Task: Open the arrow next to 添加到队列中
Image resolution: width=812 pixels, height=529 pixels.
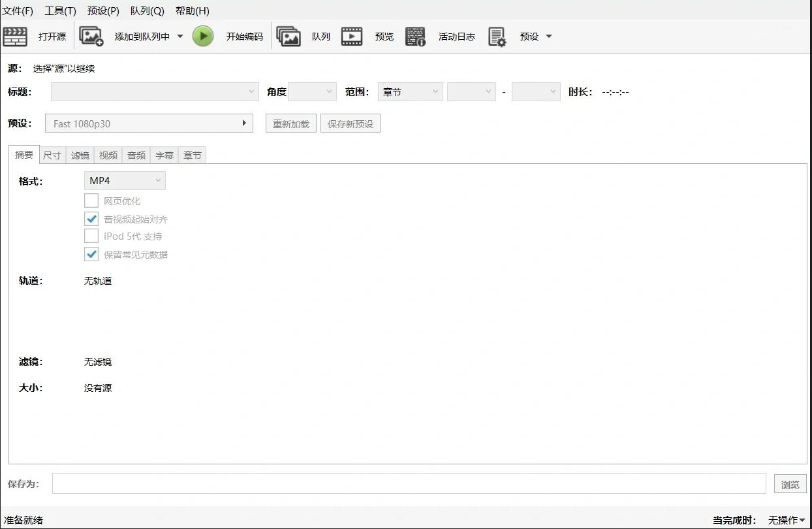Action: click(x=180, y=37)
